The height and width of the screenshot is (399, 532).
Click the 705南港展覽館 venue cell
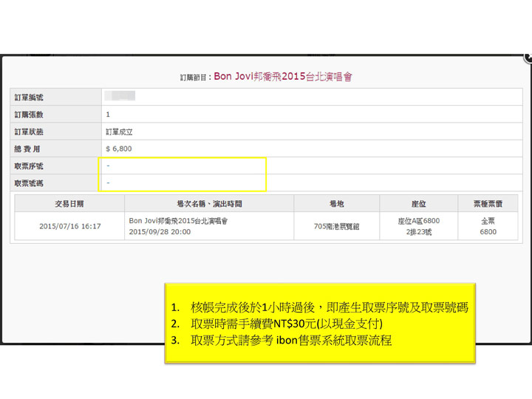[336, 226]
